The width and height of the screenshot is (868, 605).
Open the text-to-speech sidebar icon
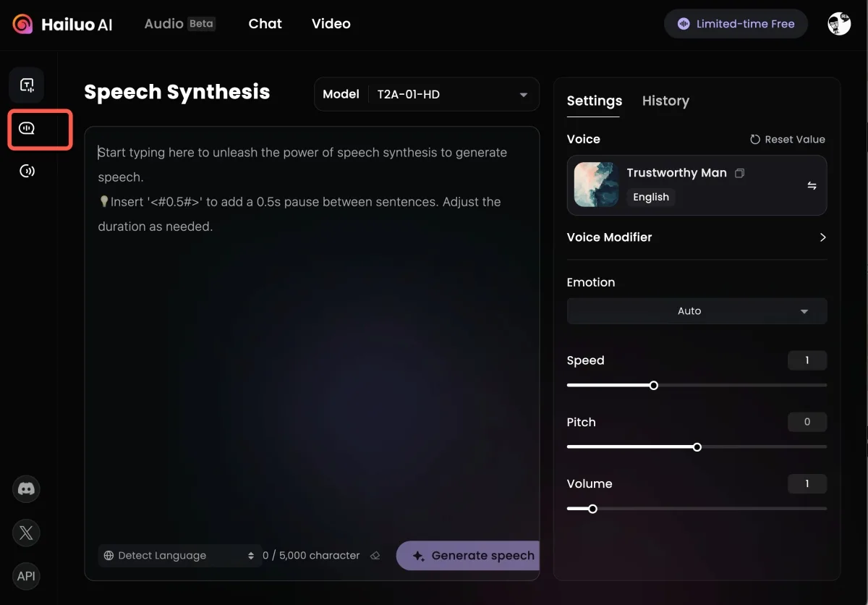(x=27, y=85)
